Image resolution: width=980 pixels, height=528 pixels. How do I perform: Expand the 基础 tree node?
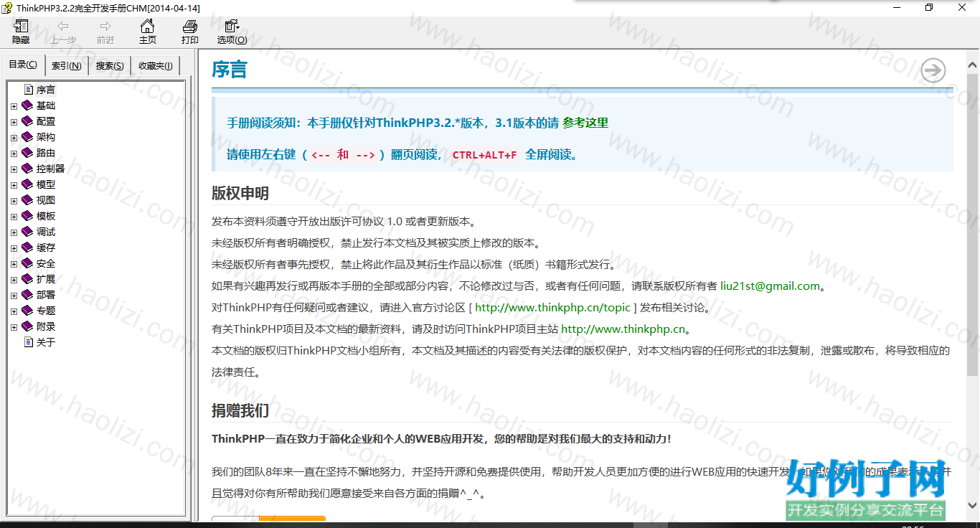(14, 106)
